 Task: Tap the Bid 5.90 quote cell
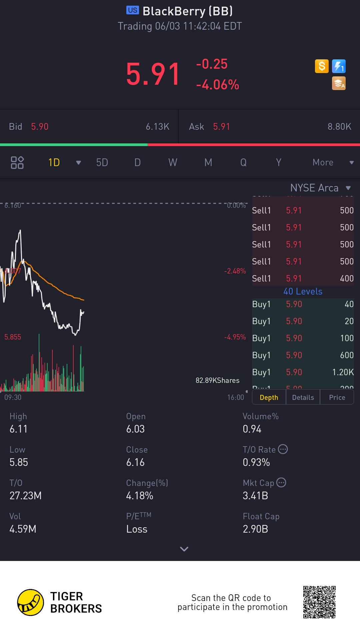click(89, 126)
